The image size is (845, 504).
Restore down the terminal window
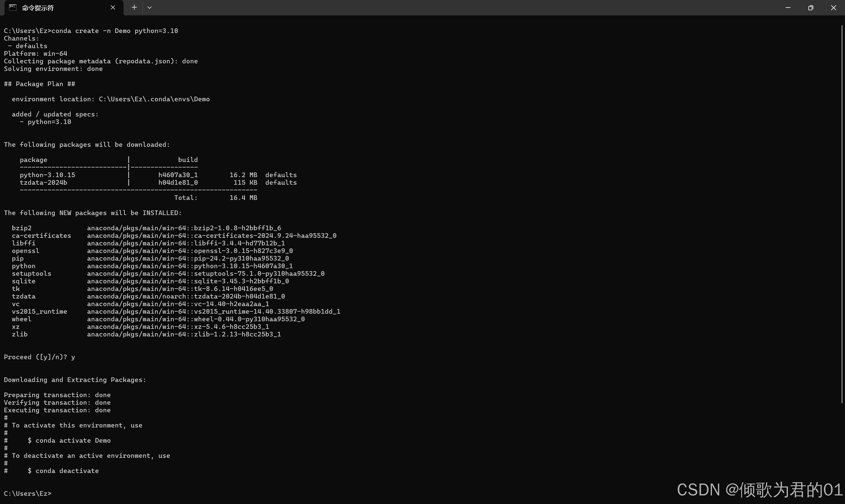[810, 8]
